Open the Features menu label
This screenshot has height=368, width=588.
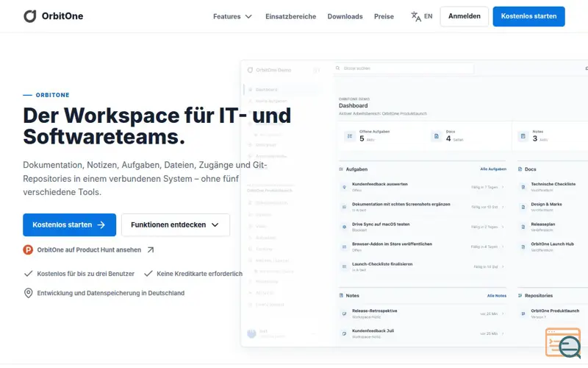click(x=227, y=16)
